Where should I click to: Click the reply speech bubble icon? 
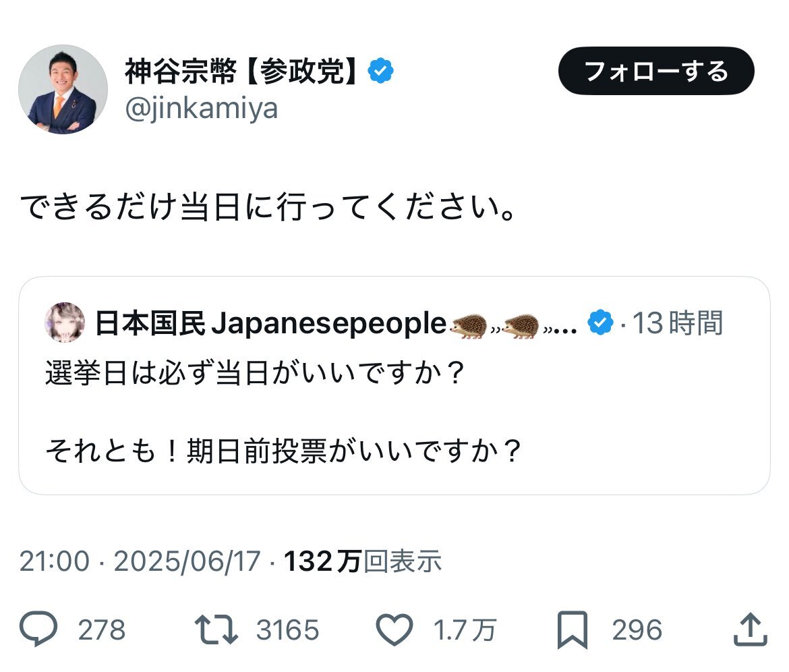click(x=38, y=629)
